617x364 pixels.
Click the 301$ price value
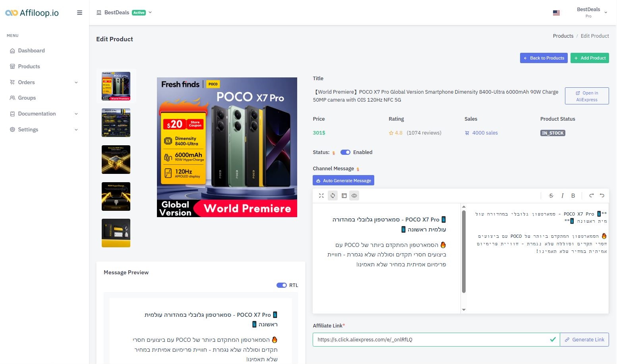pos(319,133)
